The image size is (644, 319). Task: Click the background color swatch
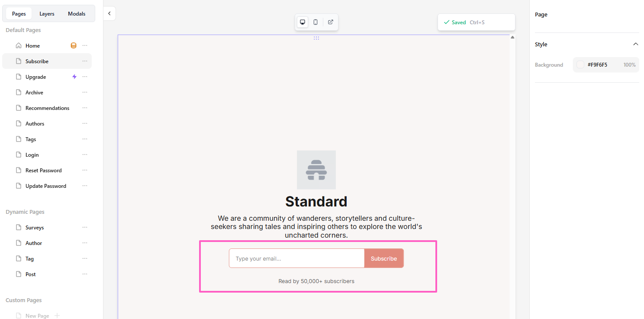tap(580, 64)
